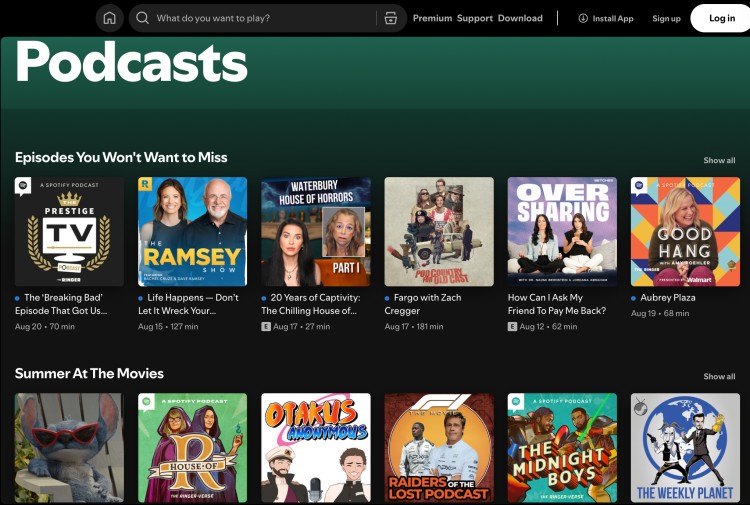Open the Stitch with sunglasses podcast cover
The image size is (750, 505).
[69, 448]
